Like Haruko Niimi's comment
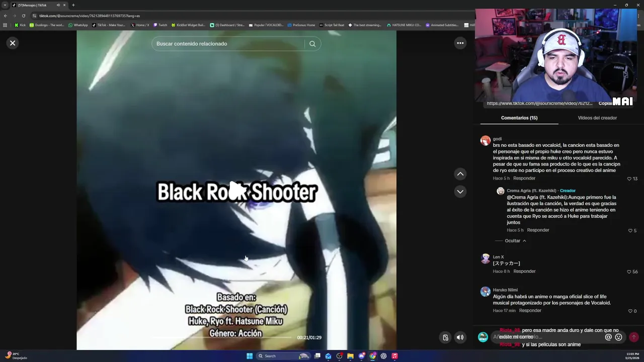Screen dimensions: 644x362 pyautogui.click(x=630, y=311)
